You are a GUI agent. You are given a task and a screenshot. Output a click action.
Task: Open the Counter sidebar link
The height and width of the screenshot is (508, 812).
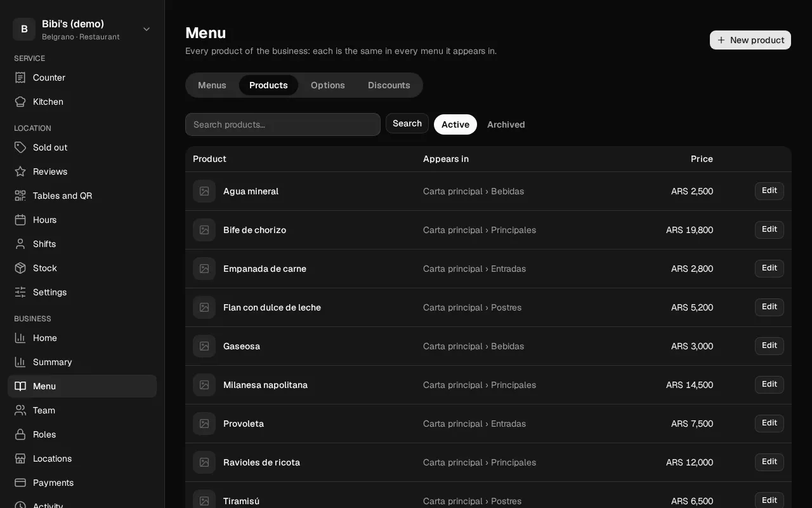coord(82,77)
